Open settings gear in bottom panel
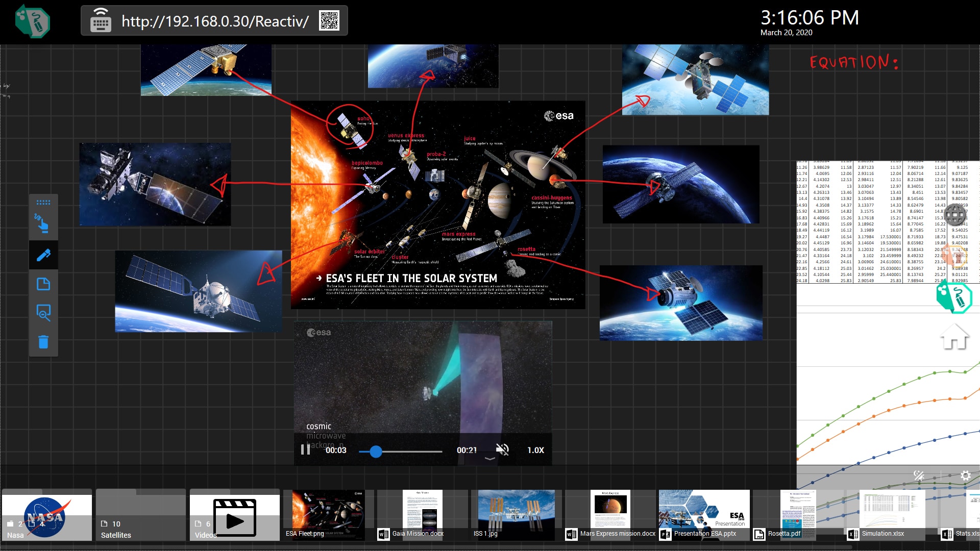Screen dimensions: 980x551 click(965, 475)
